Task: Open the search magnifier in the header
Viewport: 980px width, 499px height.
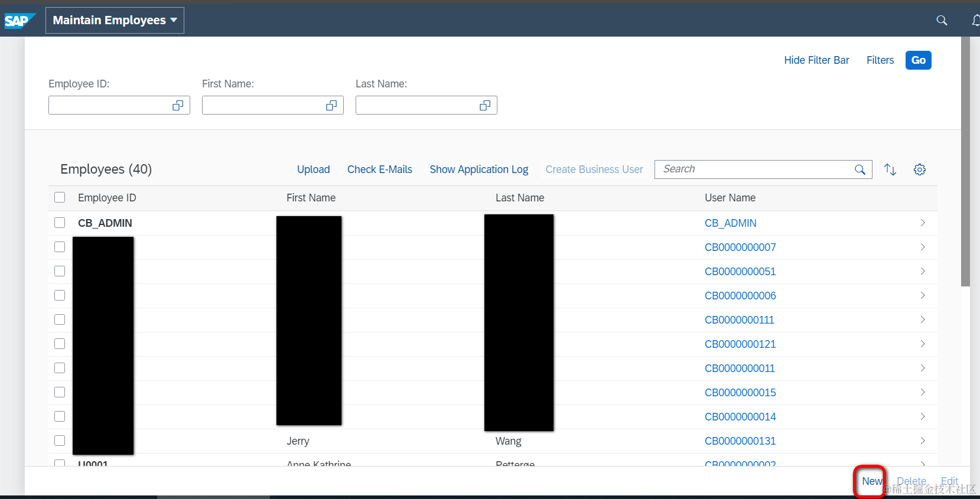Action: (942, 20)
